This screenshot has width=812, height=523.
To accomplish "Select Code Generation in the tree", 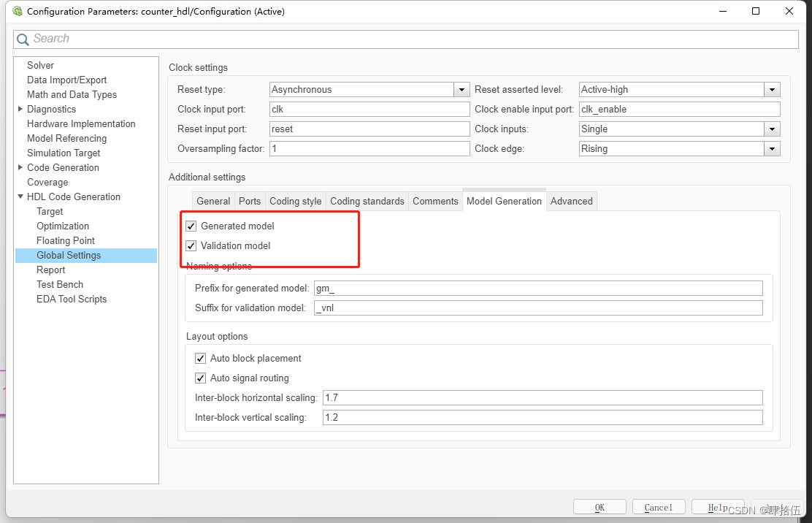I will point(64,167).
